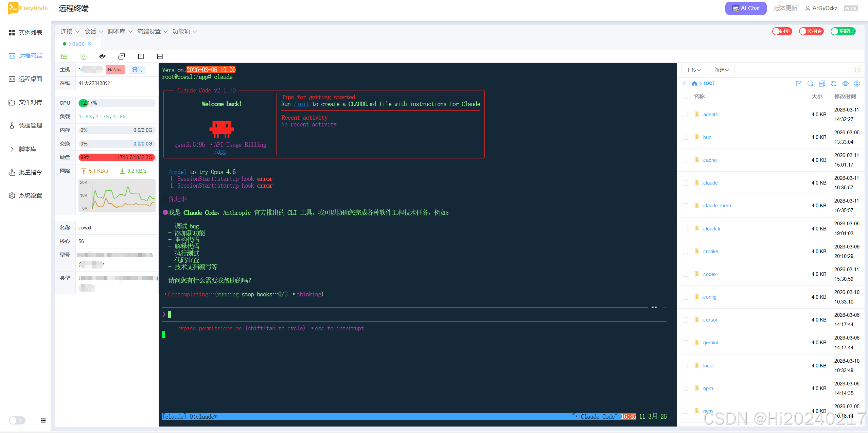Image resolution: width=868 pixels, height=433 pixels.
Task: Expand the 连接 dropdown menu
Action: [x=70, y=31]
